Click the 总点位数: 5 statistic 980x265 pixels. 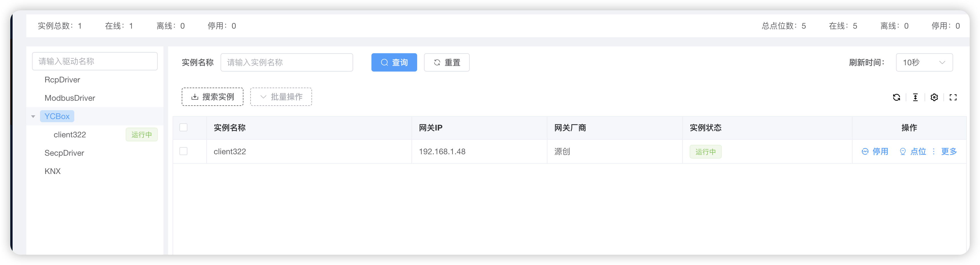(x=784, y=26)
